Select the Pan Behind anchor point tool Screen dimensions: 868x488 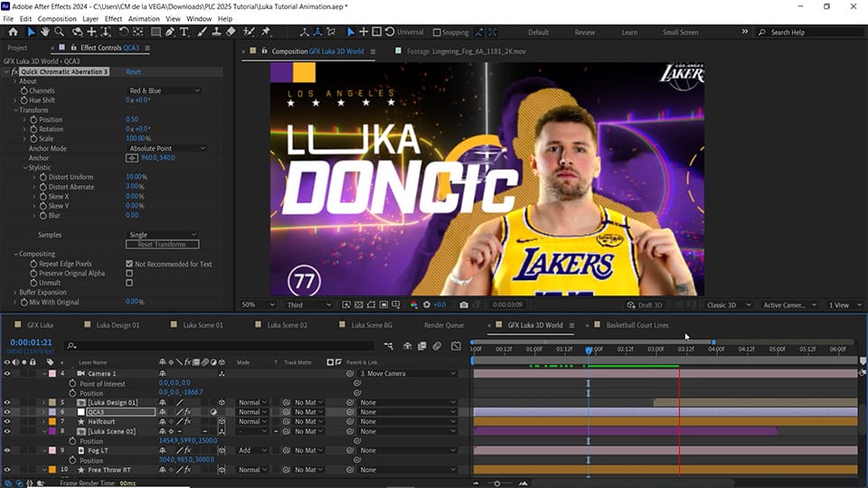click(137, 33)
